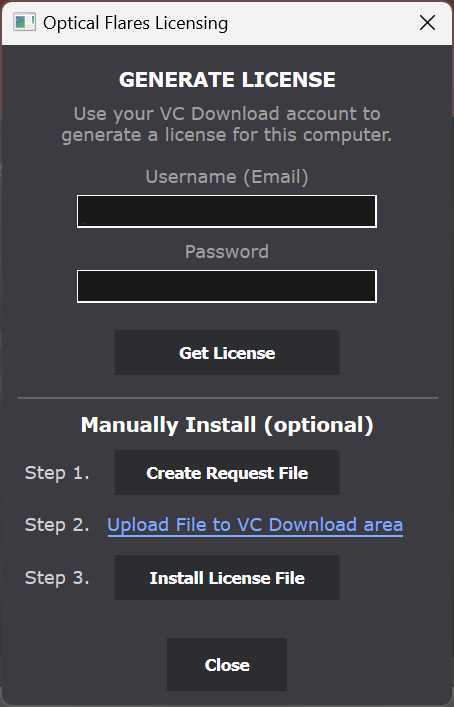
Task: Click the horizontal divider below Get License
Action: coord(228,398)
